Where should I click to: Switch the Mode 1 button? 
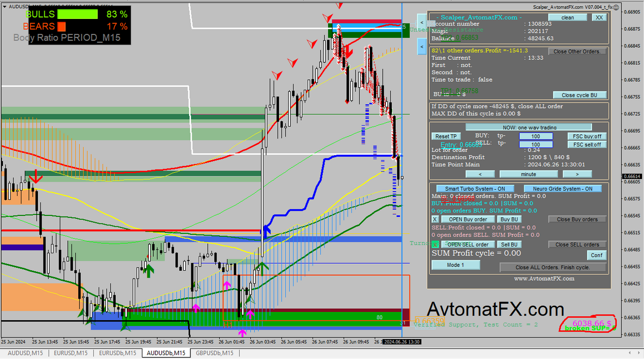[x=455, y=265]
